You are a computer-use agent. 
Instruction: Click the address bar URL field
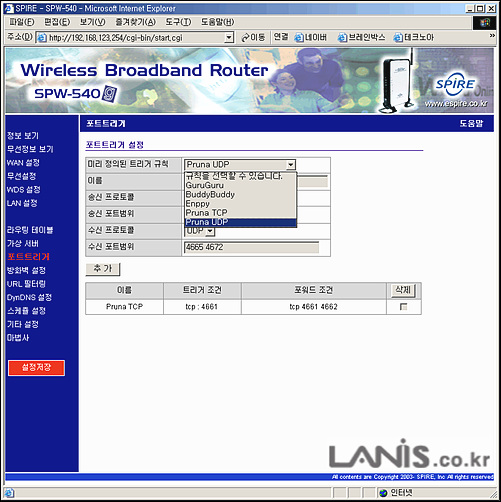(x=136, y=37)
